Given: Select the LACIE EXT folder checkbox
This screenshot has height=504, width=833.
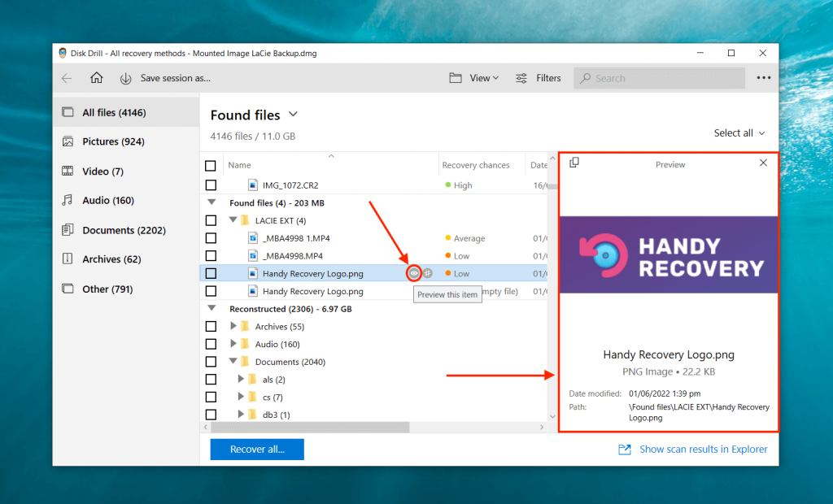Looking at the screenshot, I should 212,219.
